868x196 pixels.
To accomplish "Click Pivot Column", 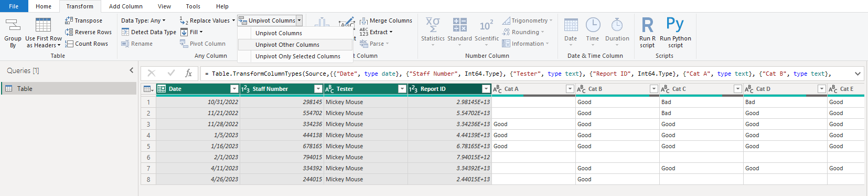I will [x=202, y=44].
